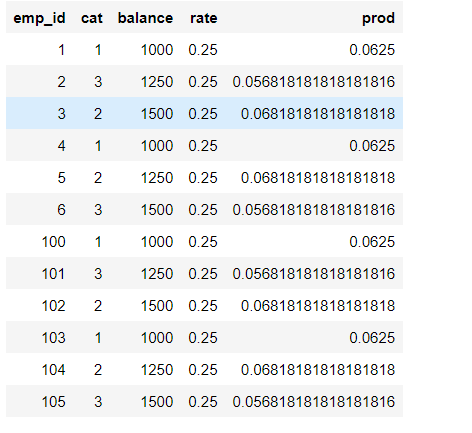Click balance 1250 in emp_id 104 row
The width and height of the screenshot is (472, 433).
(x=157, y=370)
